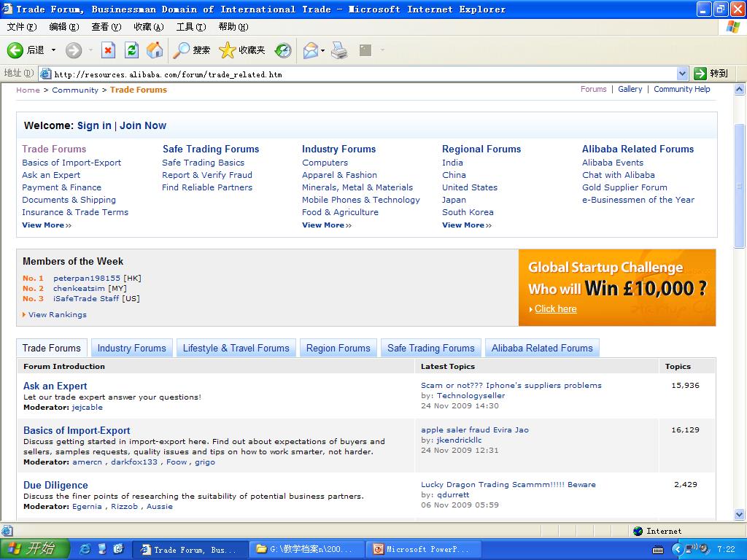The width and height of the screenshot is (747, 560).
Task: Open the 编辑(E) menu
Action: (64, 27)
